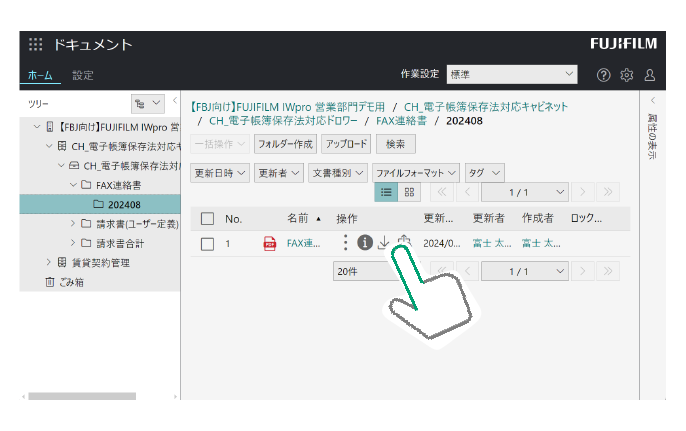Go to previous page in bottom pager
Screen dimensions: 686x431
click(467, 271)
